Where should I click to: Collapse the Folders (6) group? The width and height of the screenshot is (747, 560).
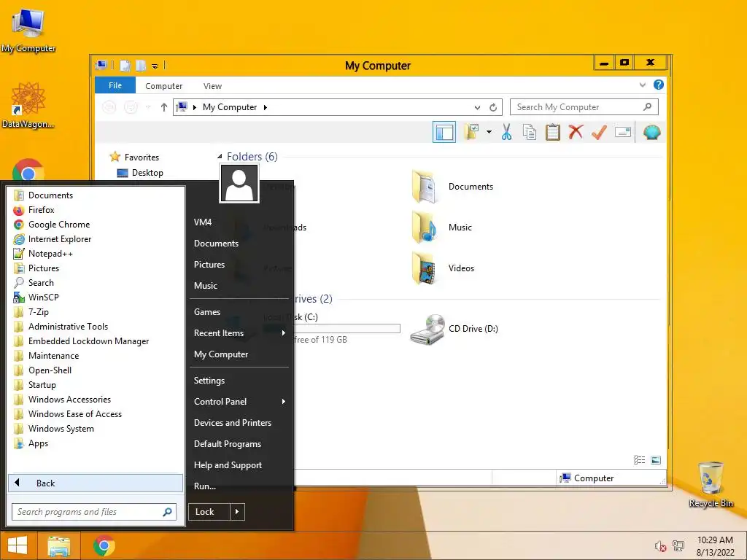tap(220, 156)
